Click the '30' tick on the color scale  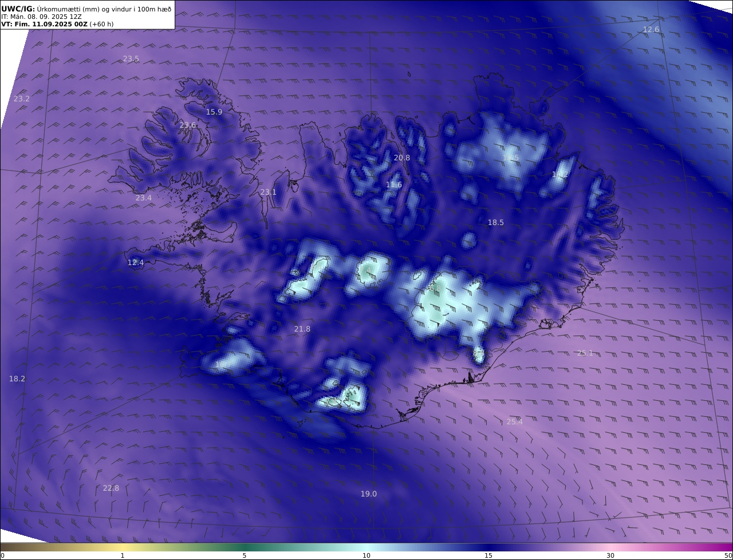[610, 555]
